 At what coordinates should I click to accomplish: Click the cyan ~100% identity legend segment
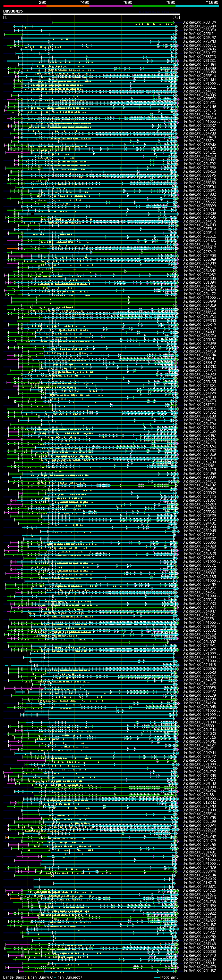(197, 7)
